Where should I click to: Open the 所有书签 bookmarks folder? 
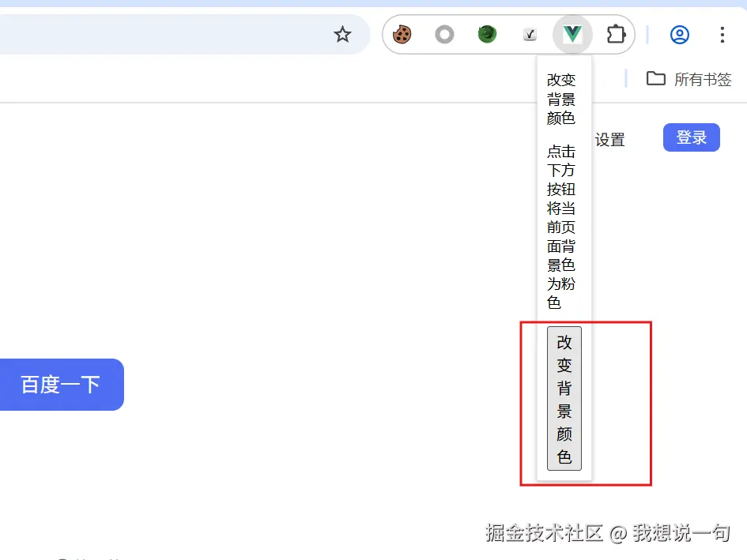point(689,79)
